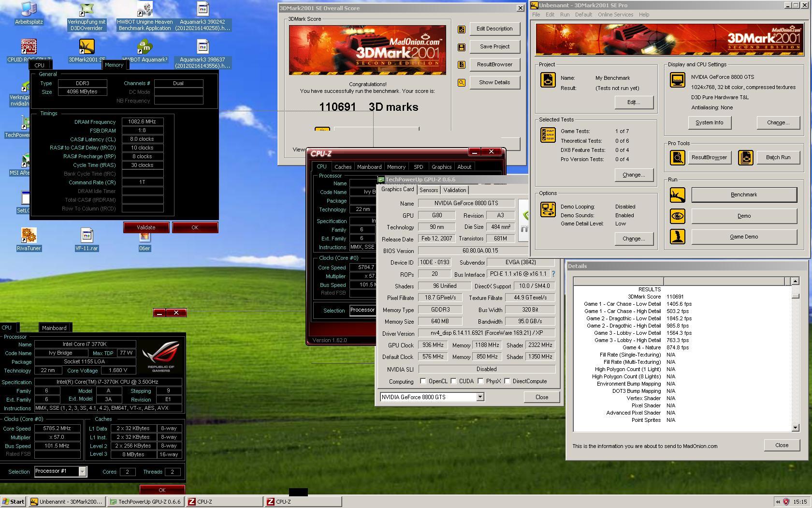Switch to Sensors tab in GPU-Z
812x508 pixels.
pos(429,190)
